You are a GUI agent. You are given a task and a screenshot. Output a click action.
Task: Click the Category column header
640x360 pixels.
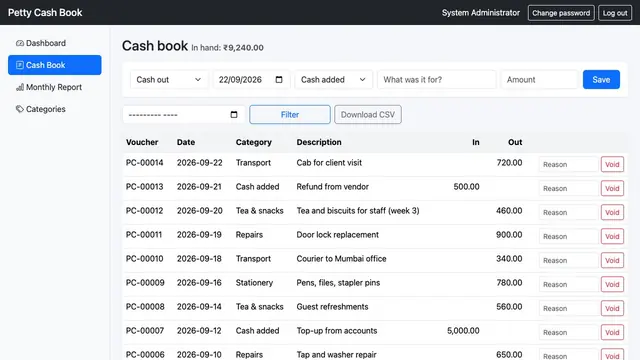253,142
